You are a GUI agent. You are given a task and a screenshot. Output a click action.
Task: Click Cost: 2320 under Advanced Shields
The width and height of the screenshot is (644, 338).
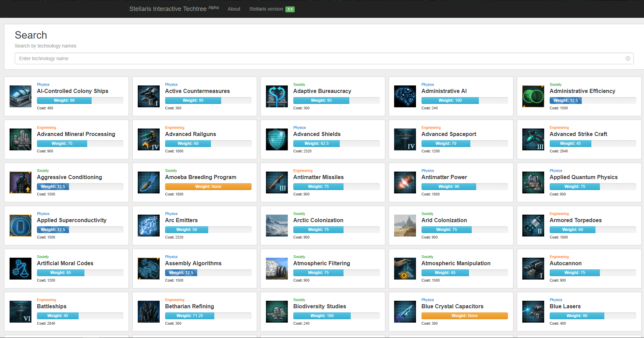tap(302, 151)
